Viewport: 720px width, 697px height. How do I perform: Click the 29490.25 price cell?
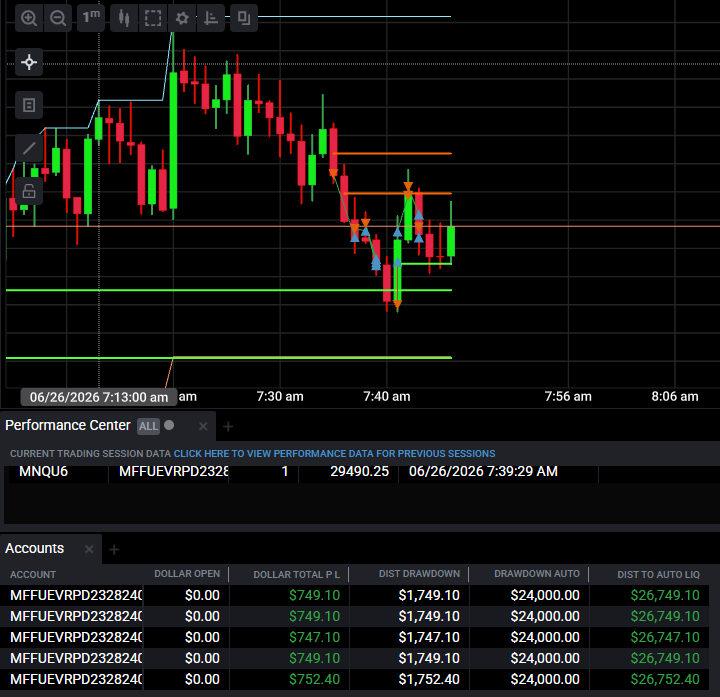359,471
